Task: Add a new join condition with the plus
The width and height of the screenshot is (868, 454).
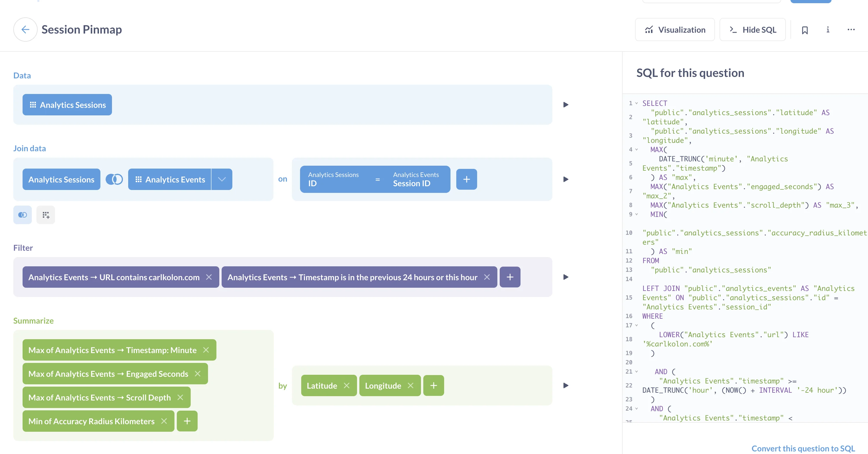Action: [x=466, y=179]
